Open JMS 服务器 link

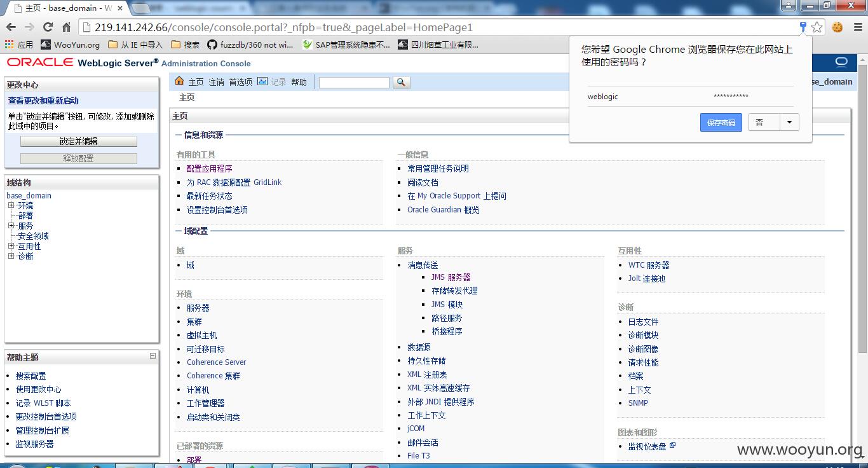451,277
